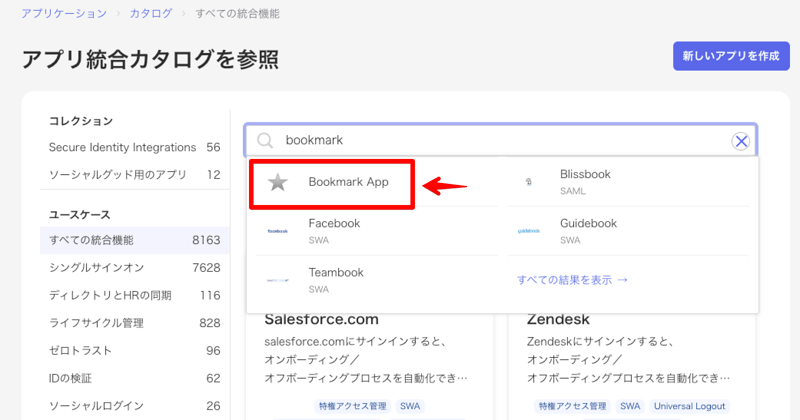Select Bookmark App from search results

348,183
